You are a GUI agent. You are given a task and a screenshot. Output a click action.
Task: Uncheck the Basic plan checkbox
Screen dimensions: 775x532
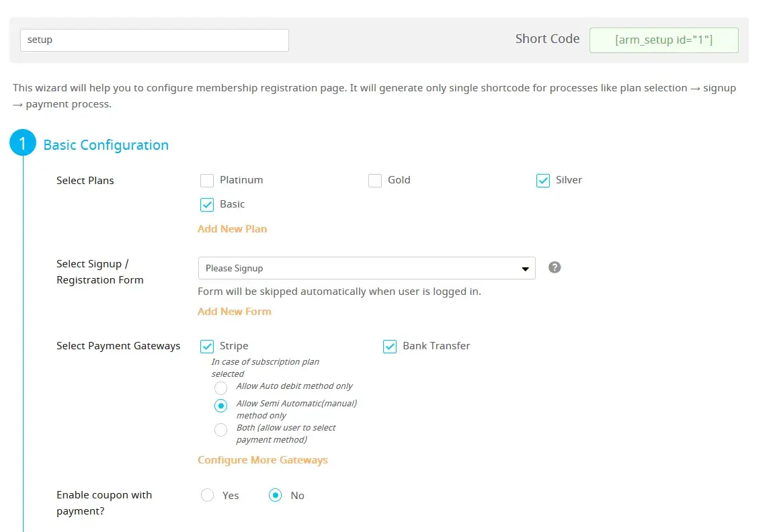[x=207, y=204]
